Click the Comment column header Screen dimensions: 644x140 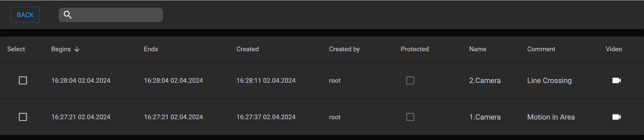[x=541, y=49]
